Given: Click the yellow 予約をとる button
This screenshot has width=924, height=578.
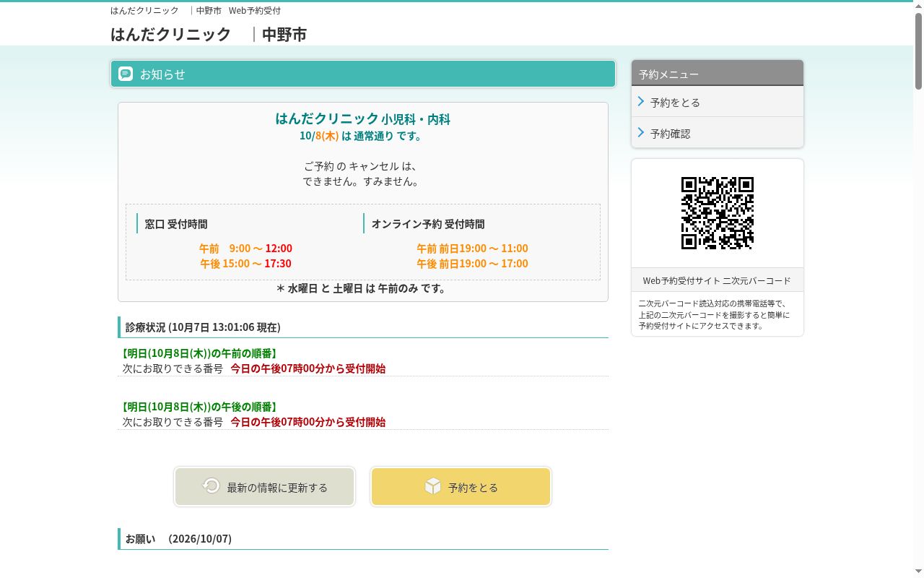Looking at the screenshot, I should pos(461,487).
